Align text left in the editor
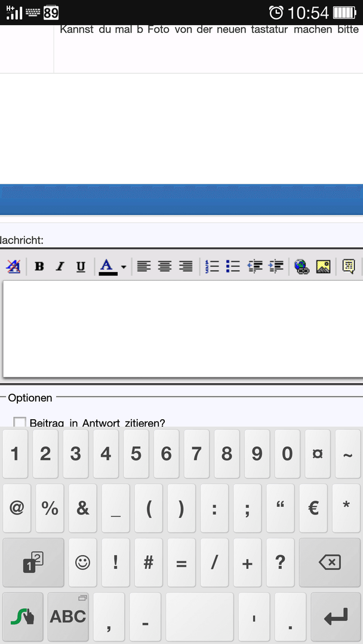The image size is (363, 644). [144, 267]
